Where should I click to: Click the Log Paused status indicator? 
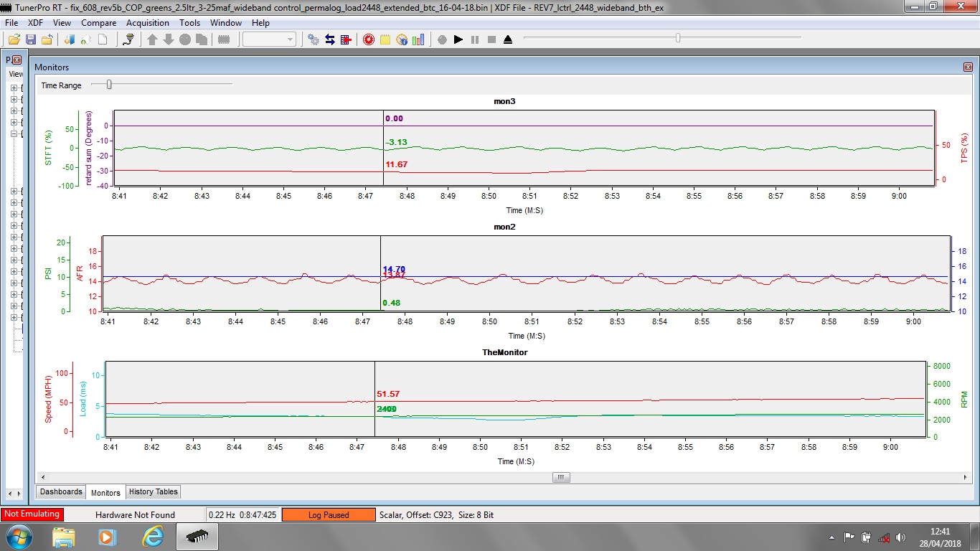329,514
